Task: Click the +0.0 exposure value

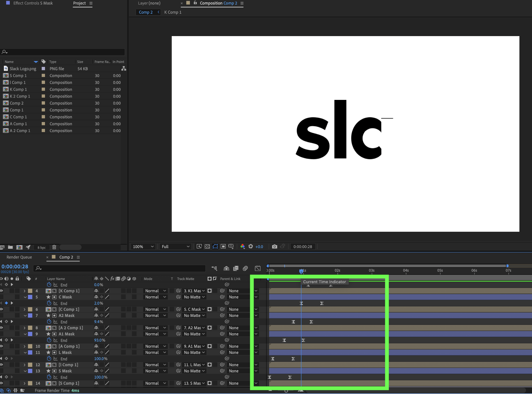Action: click(259, 247)
